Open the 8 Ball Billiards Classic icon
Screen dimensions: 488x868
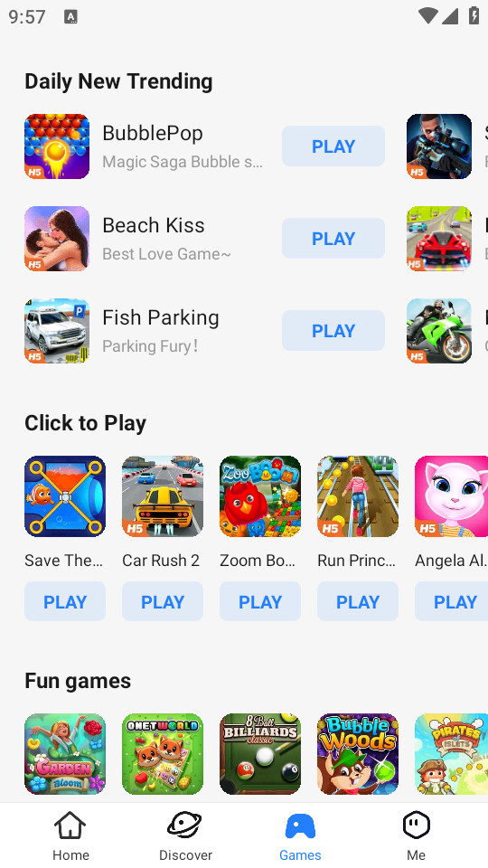(260, 754)
